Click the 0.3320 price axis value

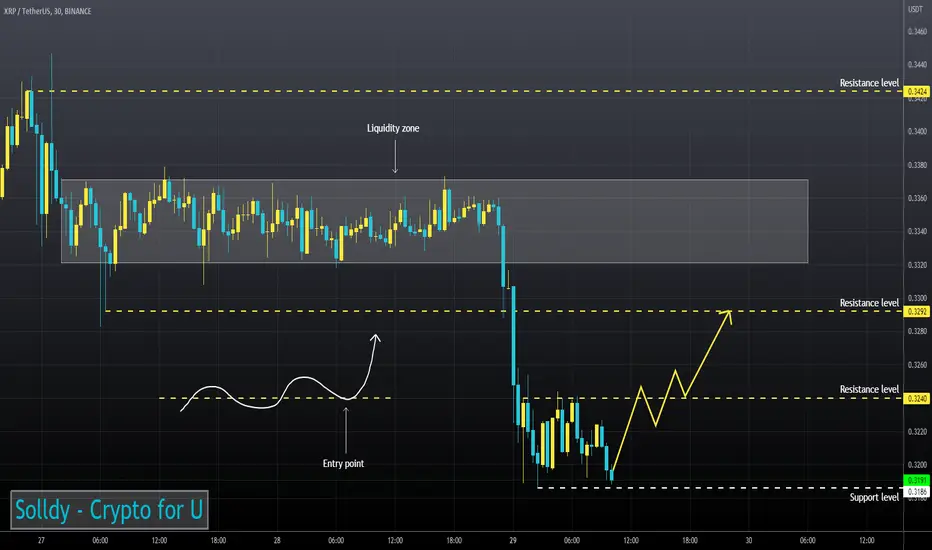tap(917, 265)
